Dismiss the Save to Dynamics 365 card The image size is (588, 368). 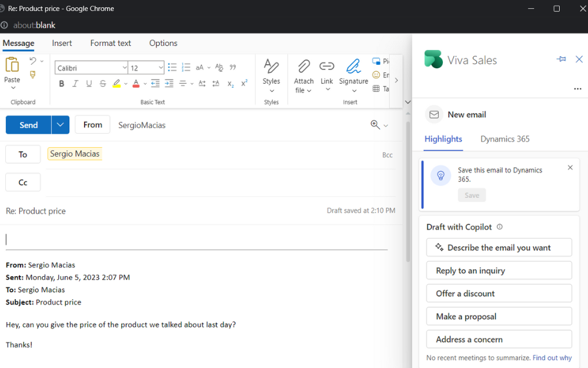[570, 167]
